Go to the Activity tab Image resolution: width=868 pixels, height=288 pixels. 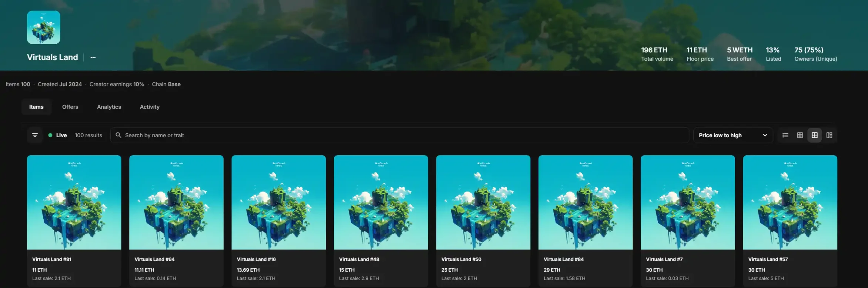click(x=150, y=107)
